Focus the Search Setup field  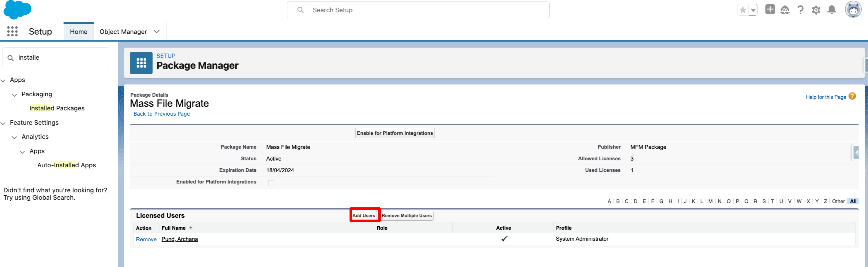(418, 10)
